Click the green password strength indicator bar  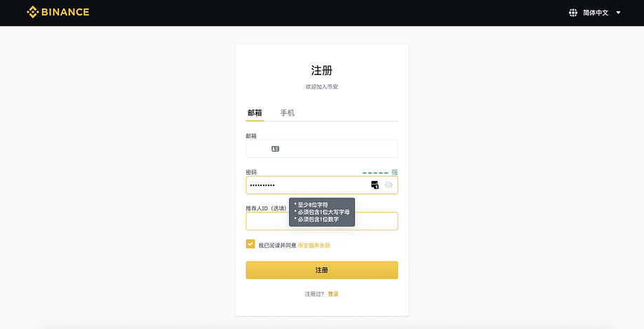coord(375,173)
